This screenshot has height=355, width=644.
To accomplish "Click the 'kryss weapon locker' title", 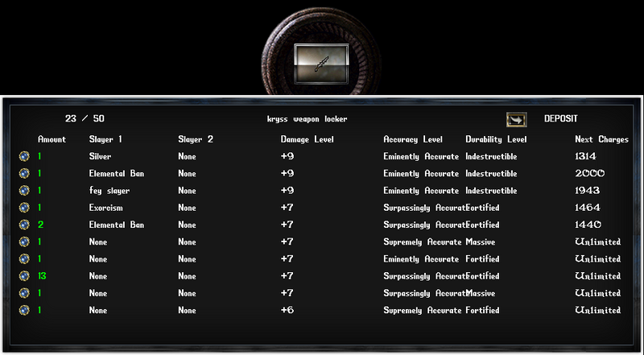I will pyautogui.click(x=307, y=119).
